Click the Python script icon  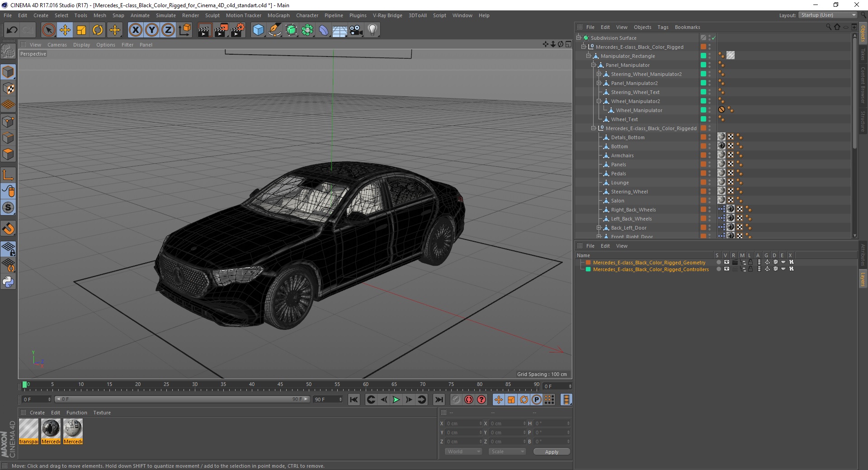tap(8, 282)
